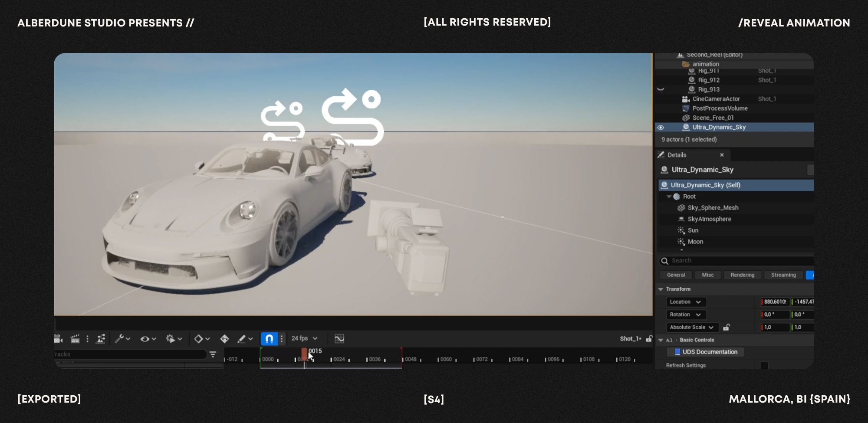Click the auto-key diamond key icon
The image size is (868, 423).
pos(224,339)
